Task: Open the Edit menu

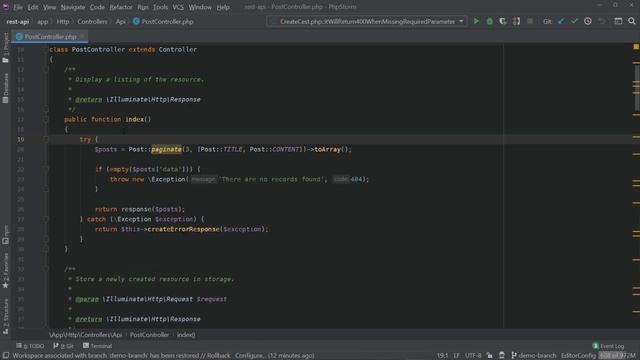Action: point(33,7)
